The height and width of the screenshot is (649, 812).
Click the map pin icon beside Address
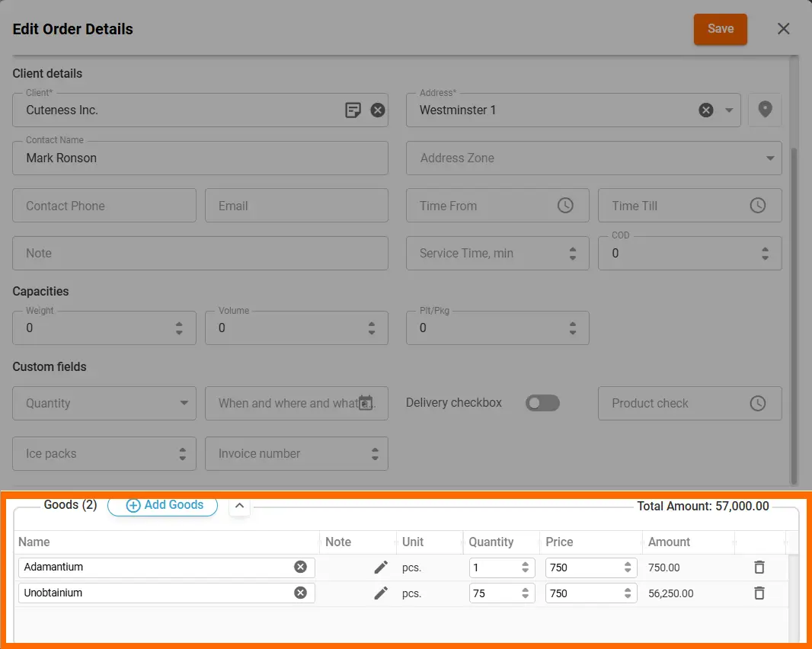pos(765,110)
